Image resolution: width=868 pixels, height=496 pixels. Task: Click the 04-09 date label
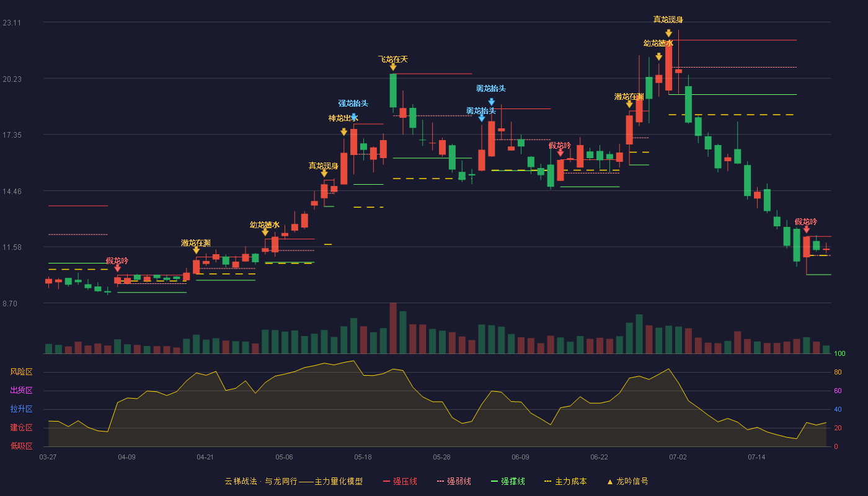point(126,457)
